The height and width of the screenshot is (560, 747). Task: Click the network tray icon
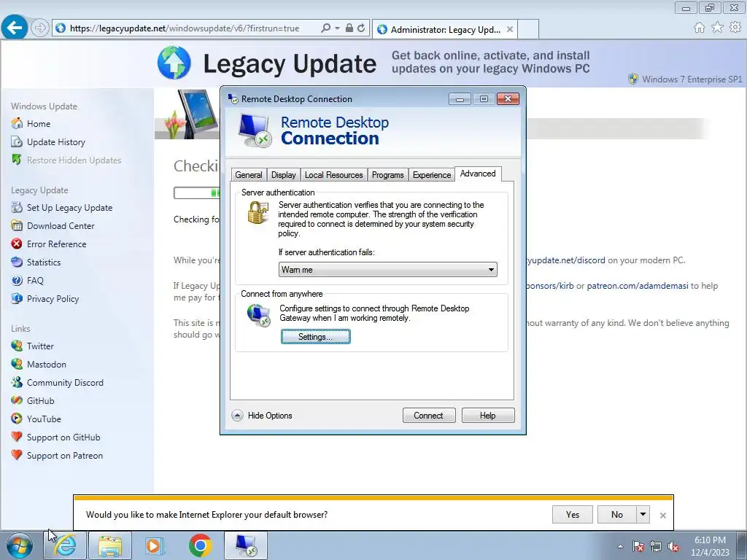click(x=656, y=547)
